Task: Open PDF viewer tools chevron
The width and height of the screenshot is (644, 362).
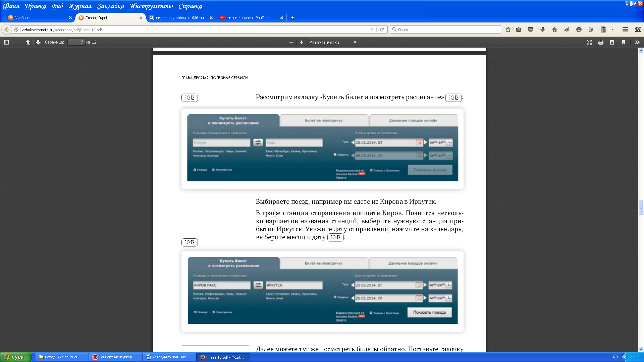Action: 637,42
